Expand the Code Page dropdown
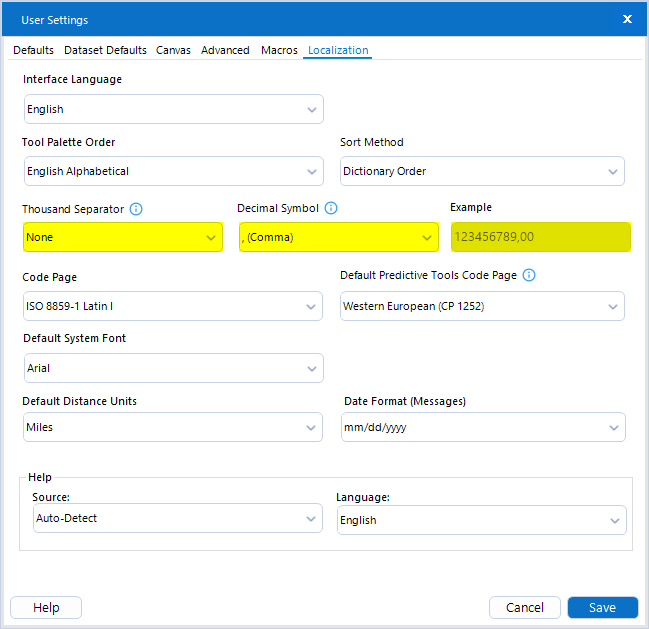649x629 pixels. (173, 306)
